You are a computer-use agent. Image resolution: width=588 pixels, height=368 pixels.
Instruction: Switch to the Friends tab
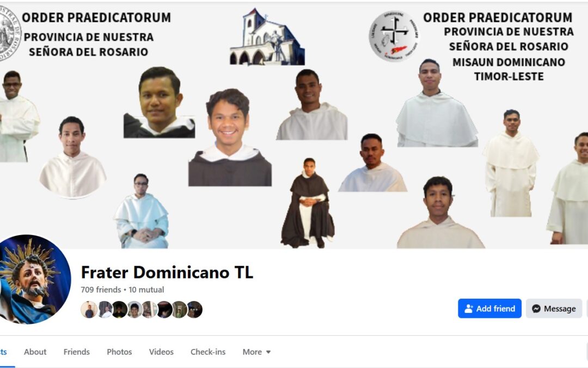77,352
